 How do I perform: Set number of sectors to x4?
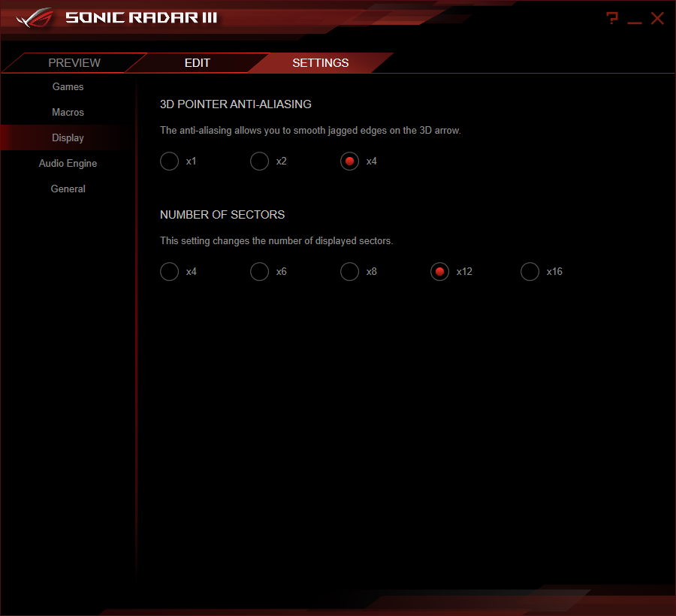pos(170,272)
